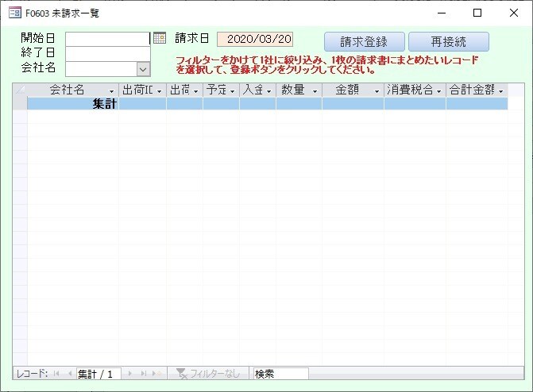The image size is (533, 392).
Task: Click the 合計金額 cell in 集計 row
Action: (477, 104)
